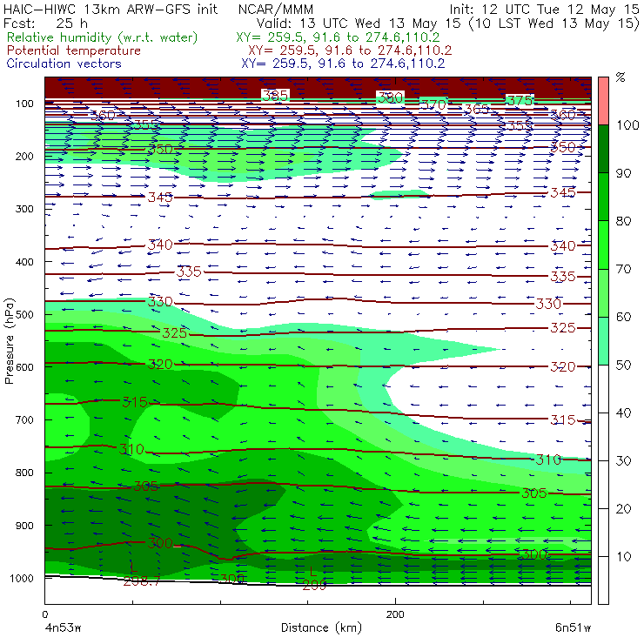The height and width of the screenshot is (644, 644).
Task: Click the 'NCAR/MMM' header text
Action: tap(276, 10)
